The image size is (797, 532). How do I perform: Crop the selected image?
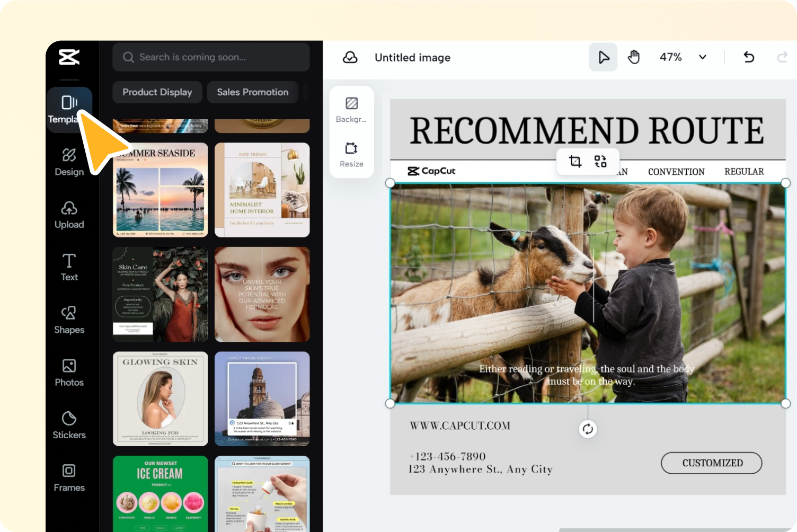click(575, 161)
